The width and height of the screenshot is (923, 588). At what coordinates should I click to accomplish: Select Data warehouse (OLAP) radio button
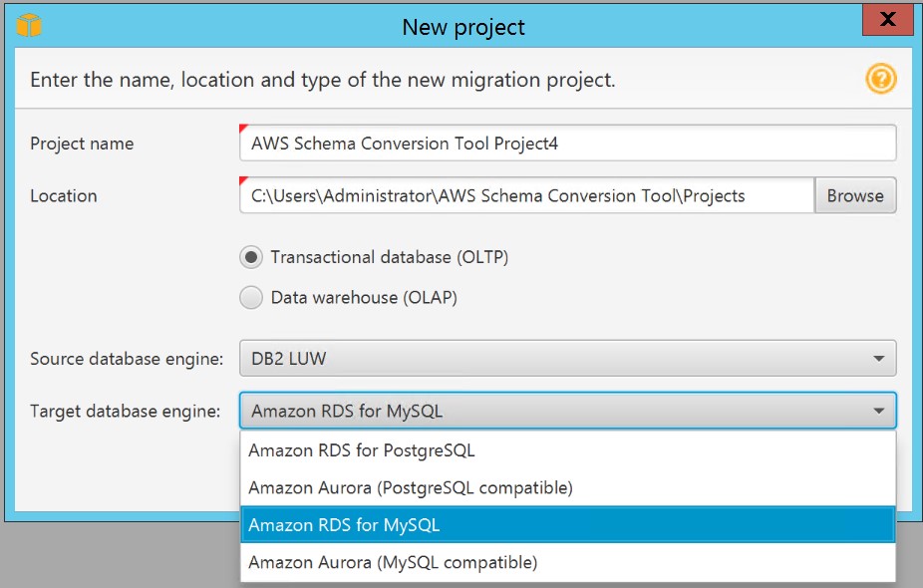pyautogui.click(x=251, y=298)
